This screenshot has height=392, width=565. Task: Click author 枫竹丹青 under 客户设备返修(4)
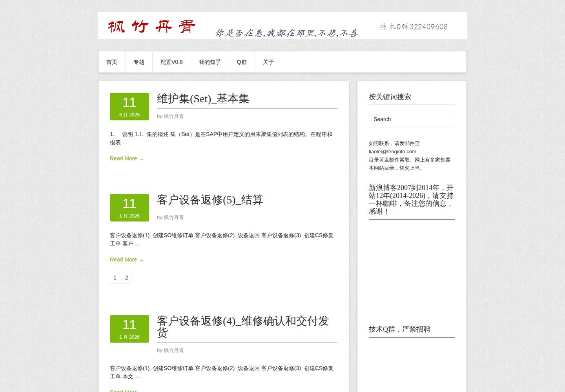[x=173, y=350]
